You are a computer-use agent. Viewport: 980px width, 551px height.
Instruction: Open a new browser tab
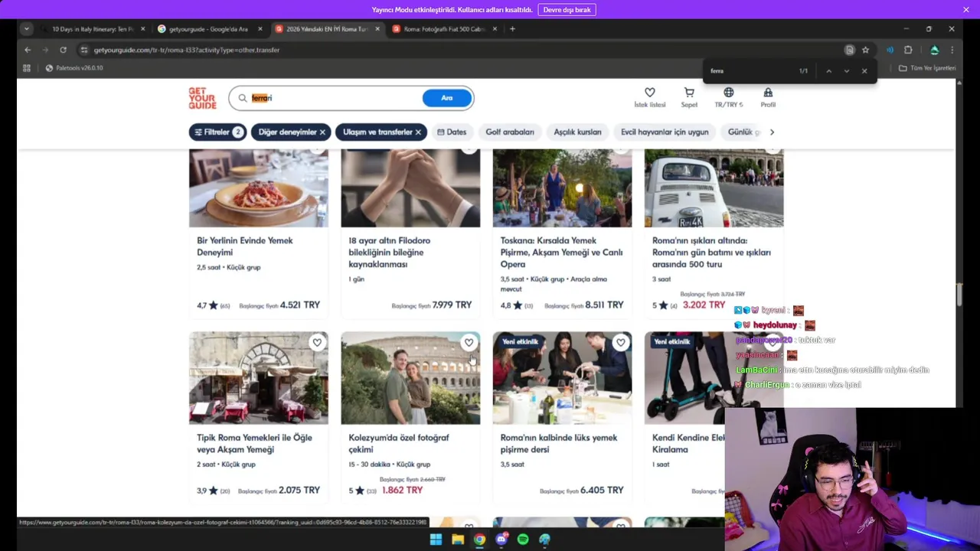512,29
